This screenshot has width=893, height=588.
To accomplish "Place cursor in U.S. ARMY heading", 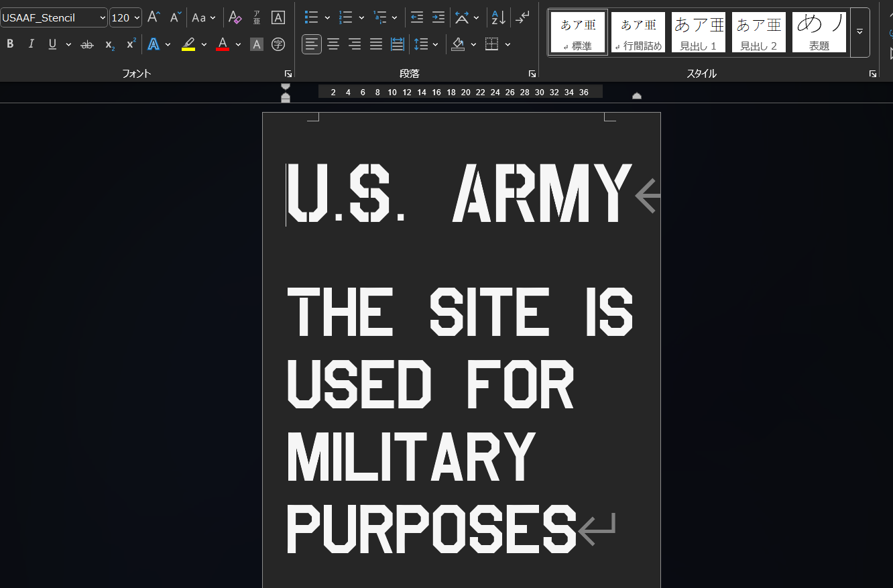I will click(x=460, y=194).
